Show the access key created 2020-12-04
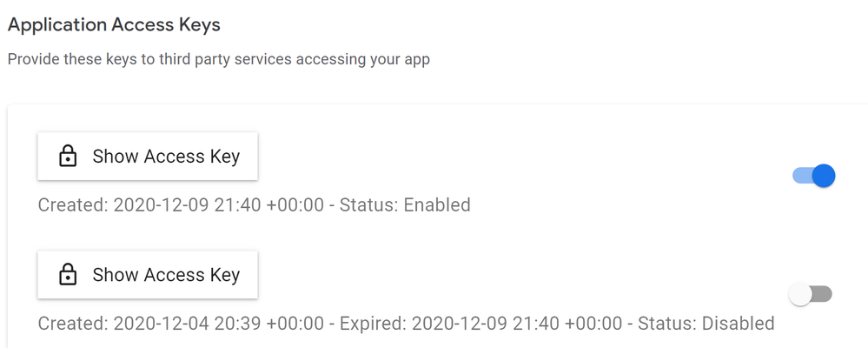The image size is (868, 348). pyautogui.click(x=147, y=275)
